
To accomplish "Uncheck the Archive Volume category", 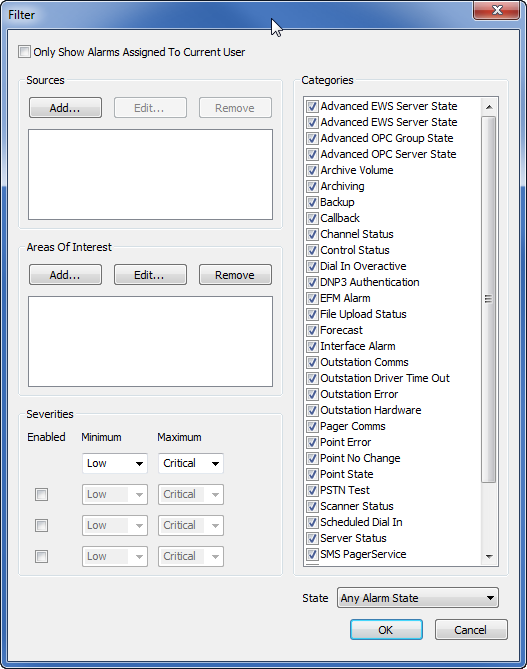I will [x=312, y=170].
